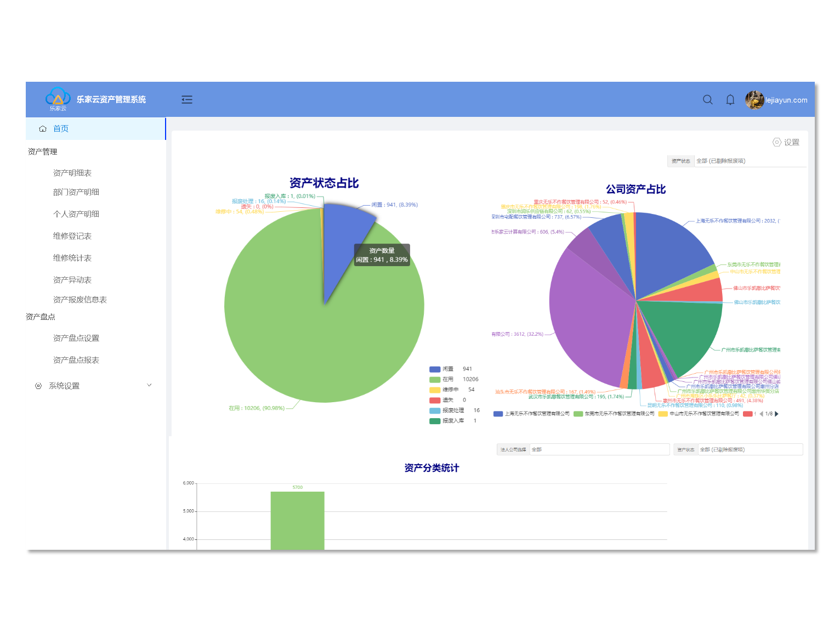
Task: Click the user avatar picture
Action: (x=754, y=100)
